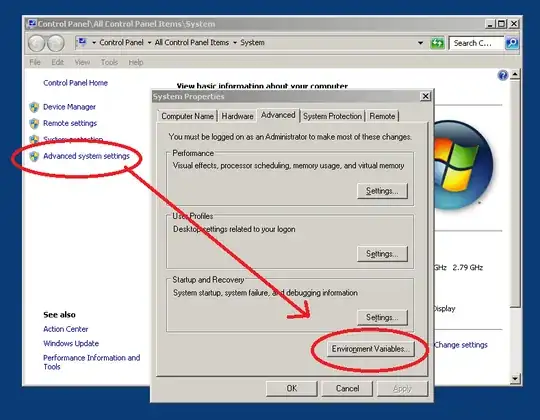The height and width of the screenshot is (420, 540).
Task: Open the Tools menu
Action: (109, 62)
